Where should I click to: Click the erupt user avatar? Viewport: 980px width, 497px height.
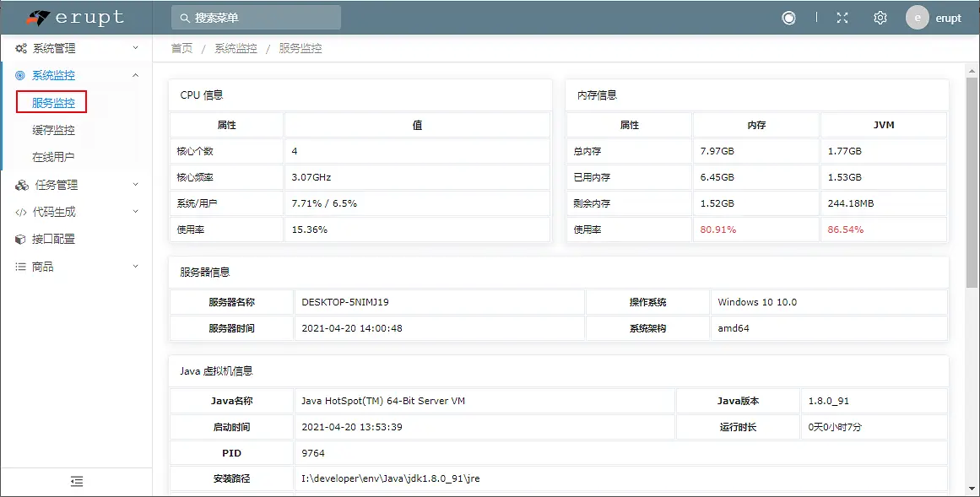point(917,17)
